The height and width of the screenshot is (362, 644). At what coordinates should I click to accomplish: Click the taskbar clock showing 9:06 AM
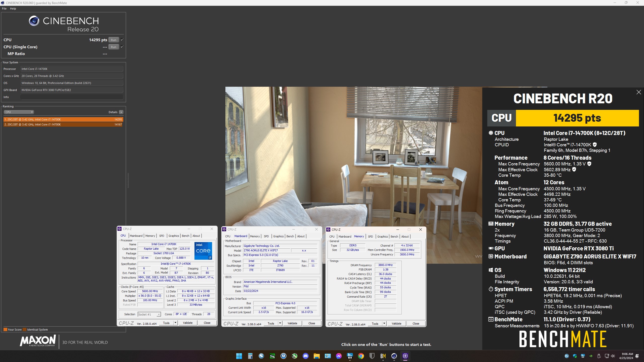point(626,356)
